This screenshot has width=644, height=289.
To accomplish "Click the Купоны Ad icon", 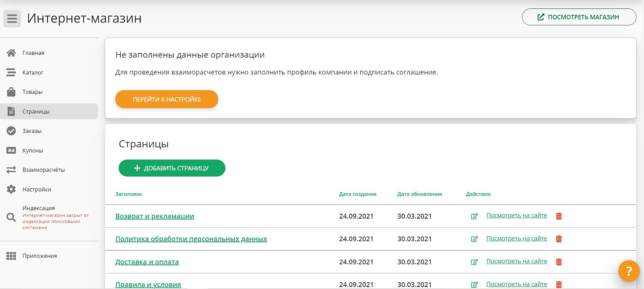I will [11, 151].
